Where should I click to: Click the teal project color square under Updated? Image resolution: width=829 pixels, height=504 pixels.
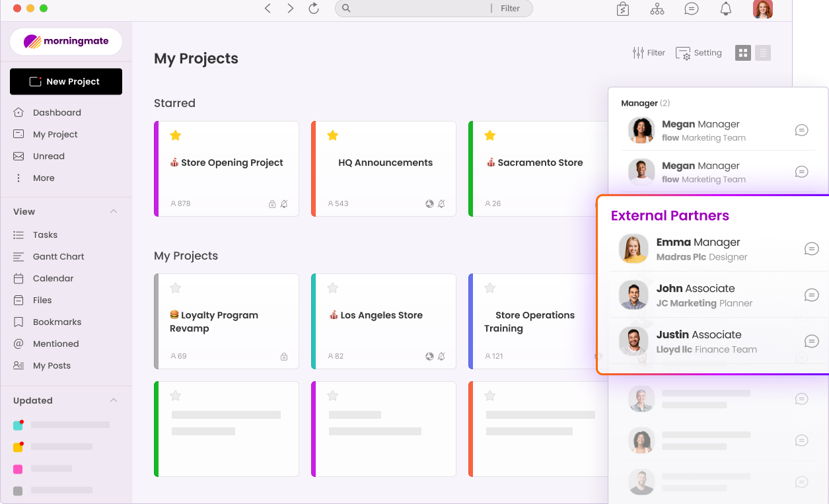[x=18, y=425]
